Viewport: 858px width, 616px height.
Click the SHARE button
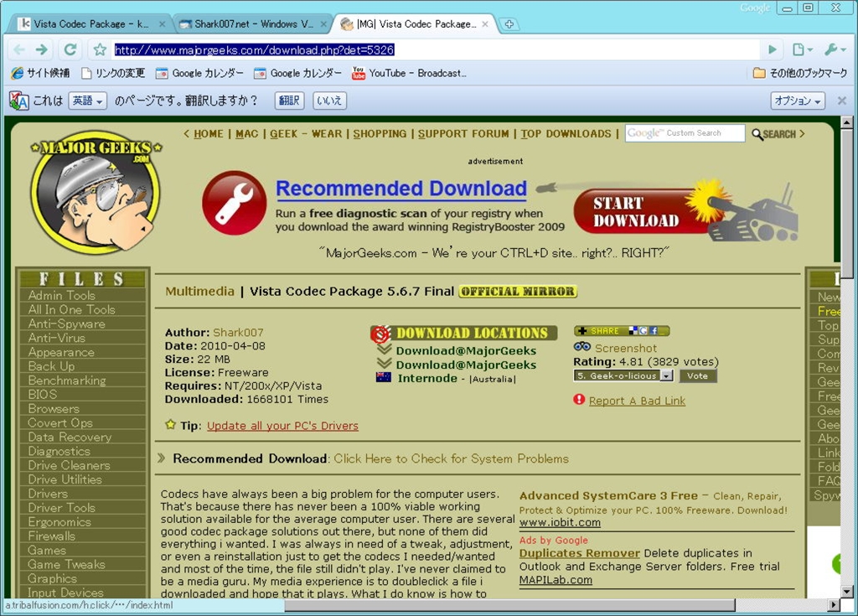622,331
